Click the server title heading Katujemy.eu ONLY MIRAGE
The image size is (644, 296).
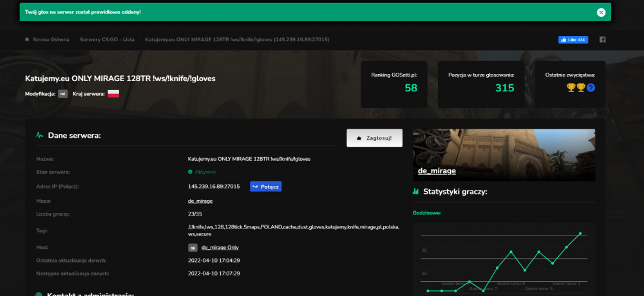click(x=120, y=79)
